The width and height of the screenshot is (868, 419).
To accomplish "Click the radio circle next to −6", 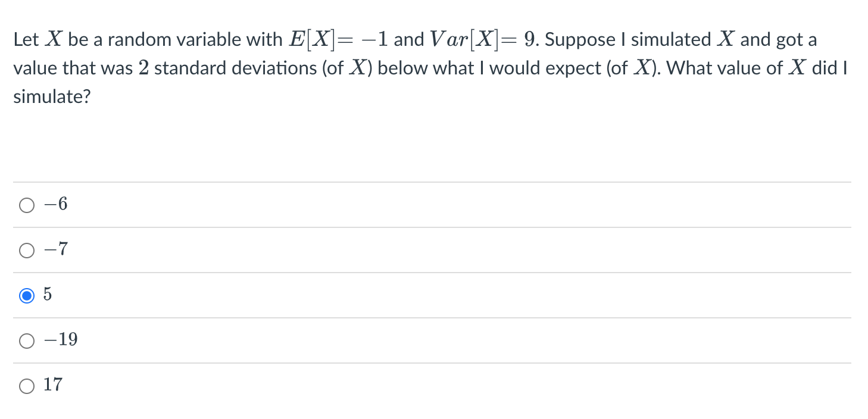I will pyautogui.click(x=26, y=205).
